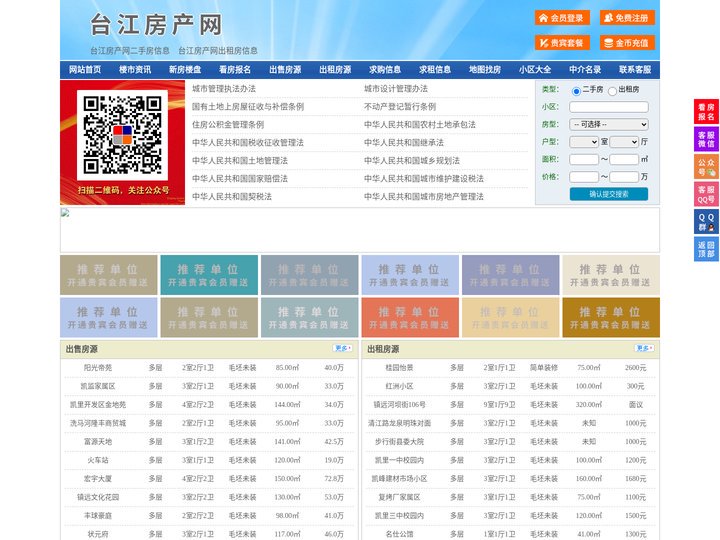Image resolution: width=720 pixels, height=540 pixels.
Task: Open 出售房源 navigation item
Action: [285, 69]
